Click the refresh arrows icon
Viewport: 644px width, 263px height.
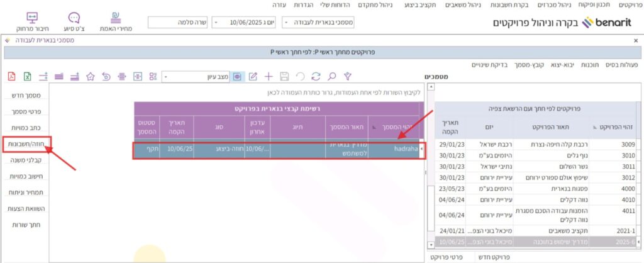point(316,76)
